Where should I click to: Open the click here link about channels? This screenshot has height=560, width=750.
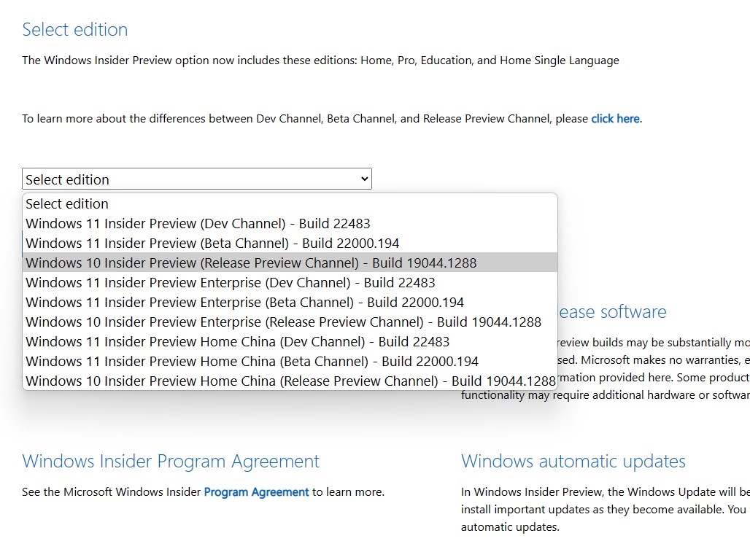tap(615, 118)
